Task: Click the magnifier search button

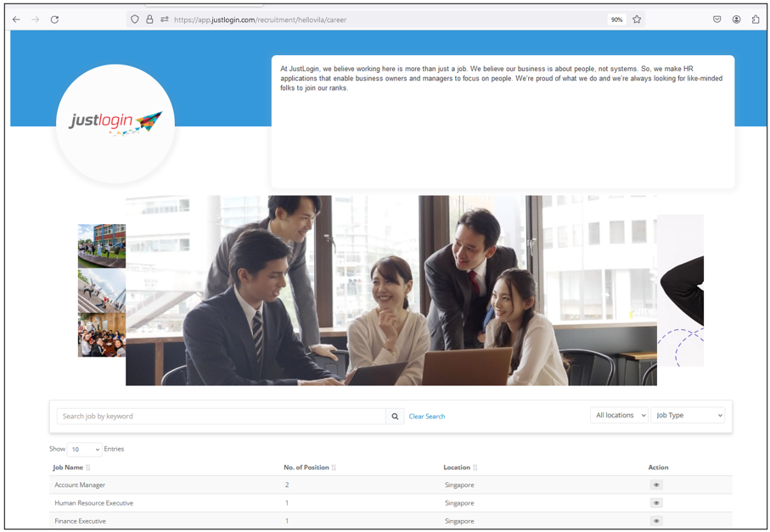Action: 395,416
